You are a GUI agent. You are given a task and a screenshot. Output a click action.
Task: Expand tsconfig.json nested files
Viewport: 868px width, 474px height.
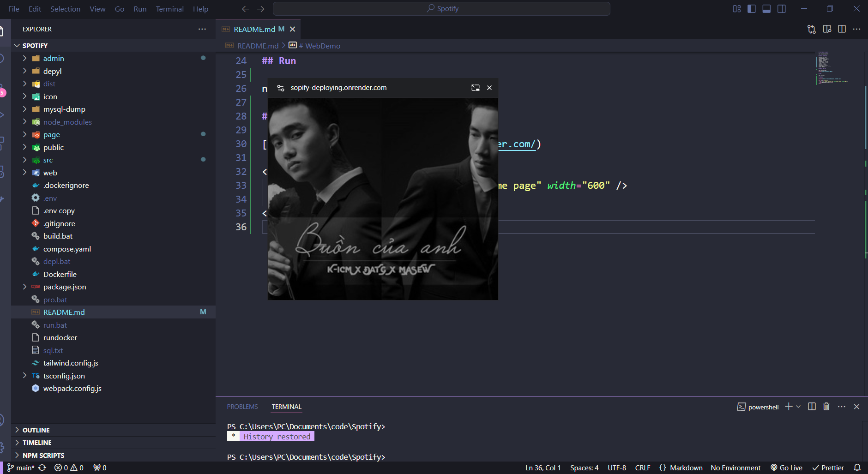point(24,376)
